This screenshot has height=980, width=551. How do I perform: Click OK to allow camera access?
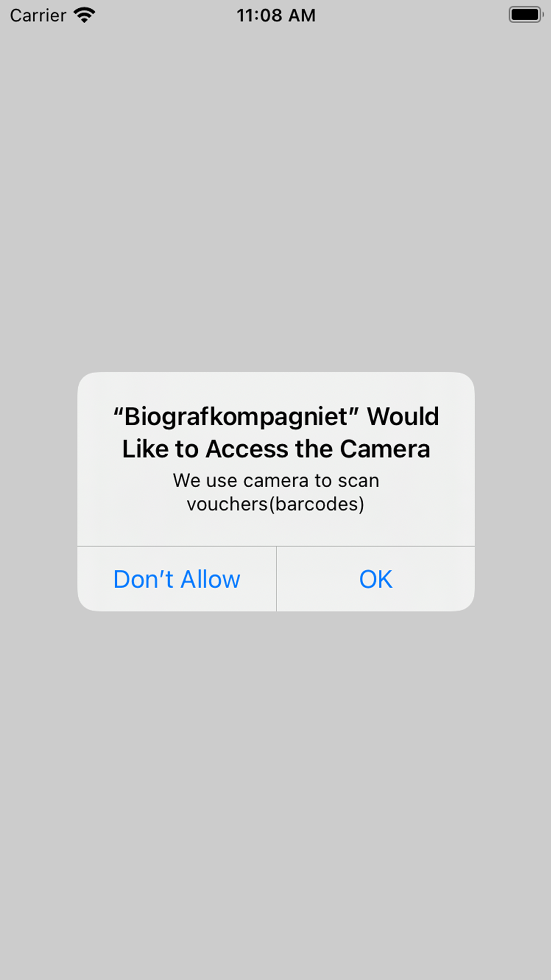tap(376, 579)
